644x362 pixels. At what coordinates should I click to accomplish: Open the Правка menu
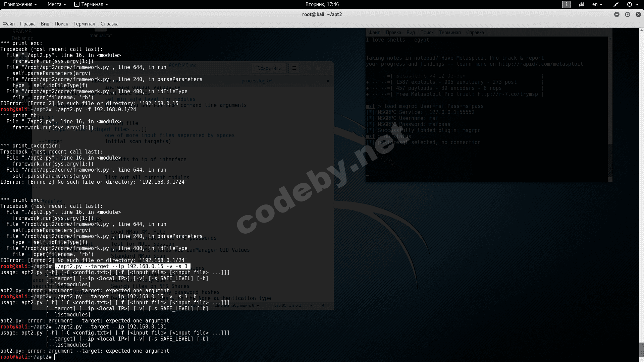pos(28,24)
